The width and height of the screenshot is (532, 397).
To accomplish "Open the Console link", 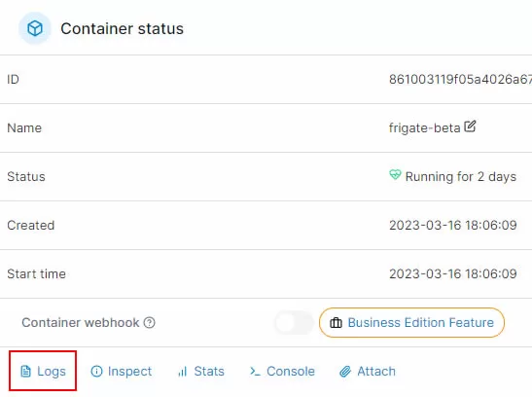I will tap(282, 371).
